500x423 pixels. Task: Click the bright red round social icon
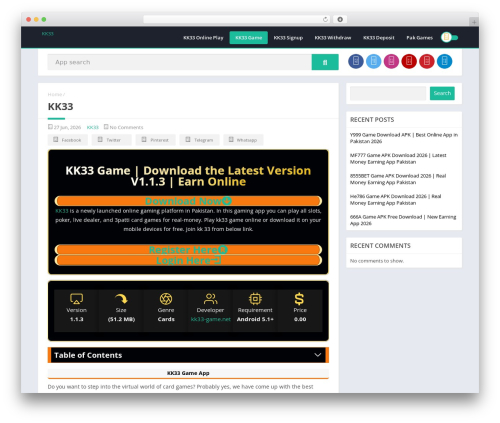pos(426,61)
